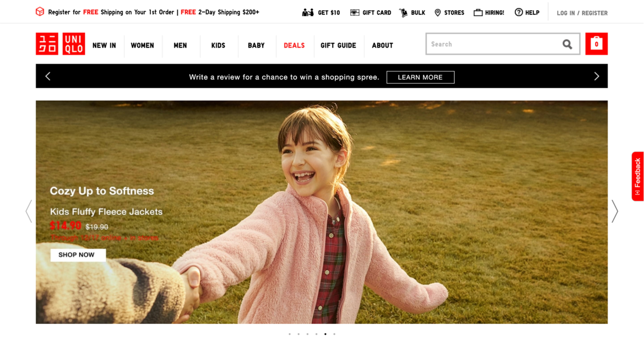Show next hero slide with right arrow

point(615,211)
